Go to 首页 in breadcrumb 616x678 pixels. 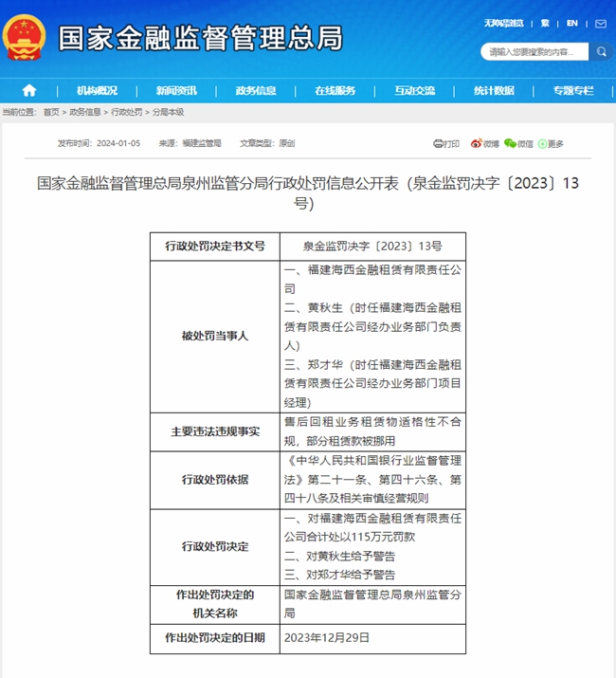click(51, 112)
